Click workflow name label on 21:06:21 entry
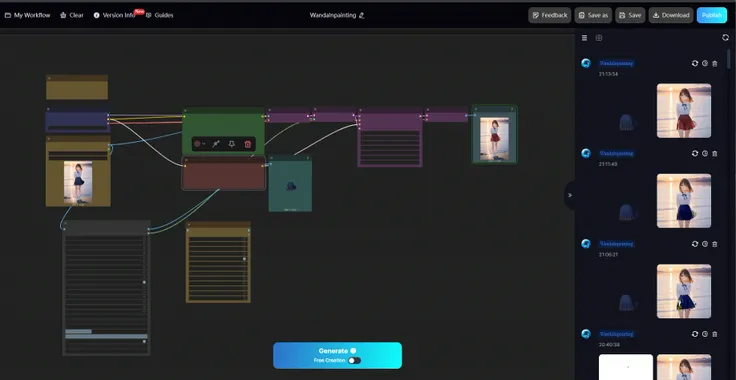 [x=616, y=243]
